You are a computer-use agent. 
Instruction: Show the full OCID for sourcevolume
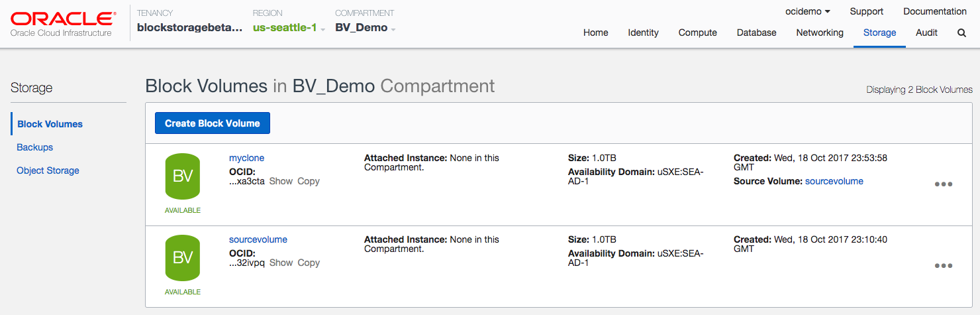pos(281,263)
